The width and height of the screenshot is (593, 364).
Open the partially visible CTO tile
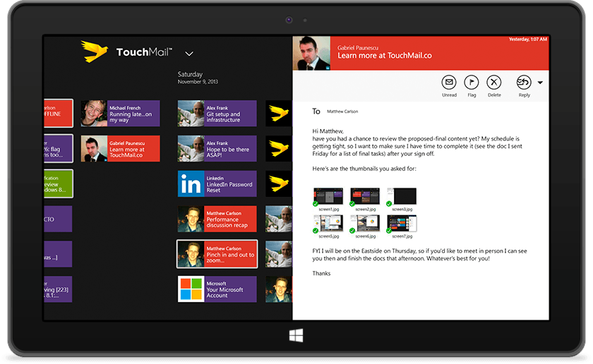[58, 219]
